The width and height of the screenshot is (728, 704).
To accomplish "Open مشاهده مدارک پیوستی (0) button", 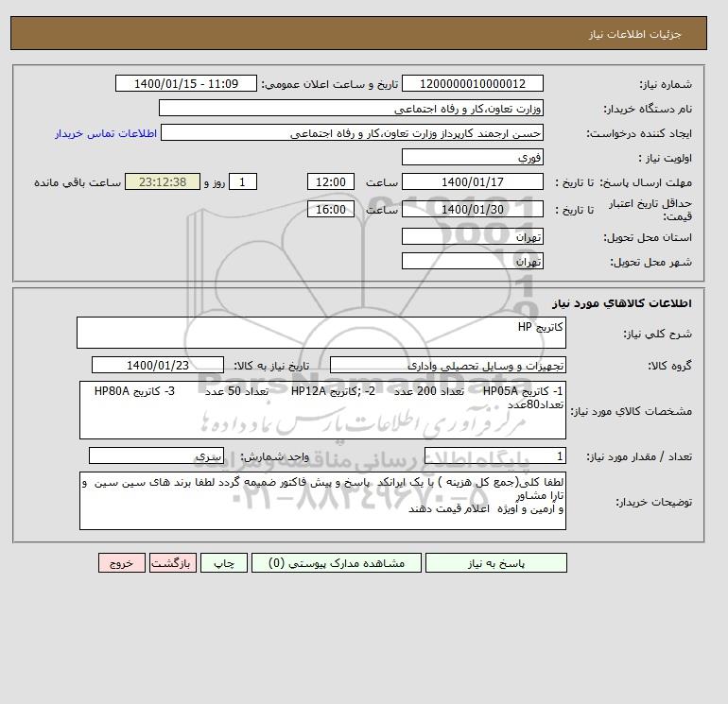I will point(337,563).
